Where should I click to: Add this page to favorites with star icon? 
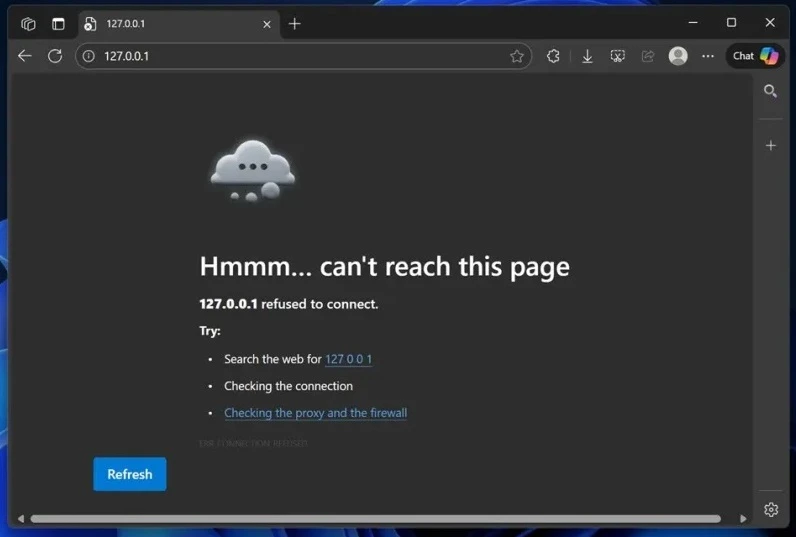pyautogui.click(x=517, y=56)
